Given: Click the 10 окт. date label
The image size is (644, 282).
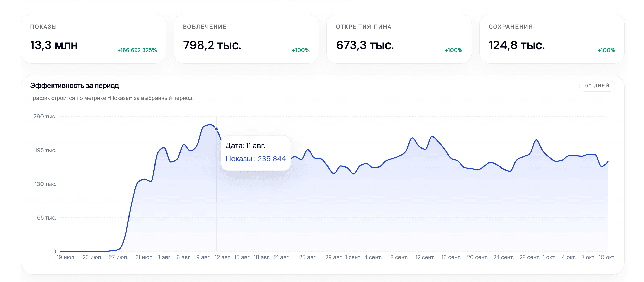Looking at the screenshot, I should [607, 257].
